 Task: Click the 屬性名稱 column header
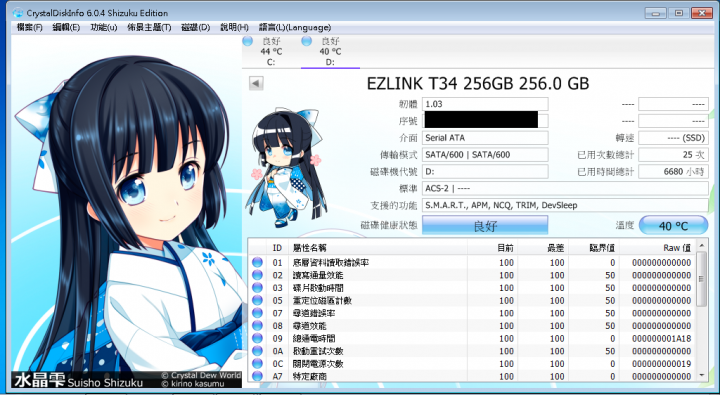point(377,248)
